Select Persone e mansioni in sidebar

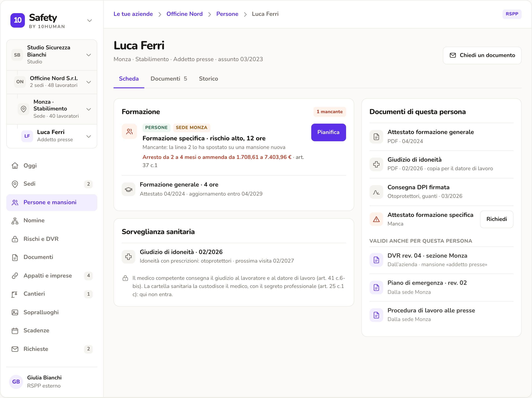point(52,202)
